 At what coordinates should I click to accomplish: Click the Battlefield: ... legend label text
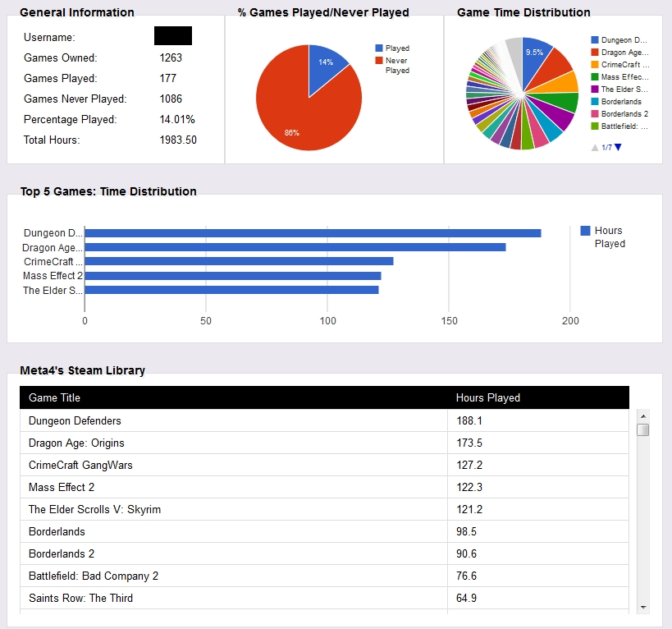point(624,126)
